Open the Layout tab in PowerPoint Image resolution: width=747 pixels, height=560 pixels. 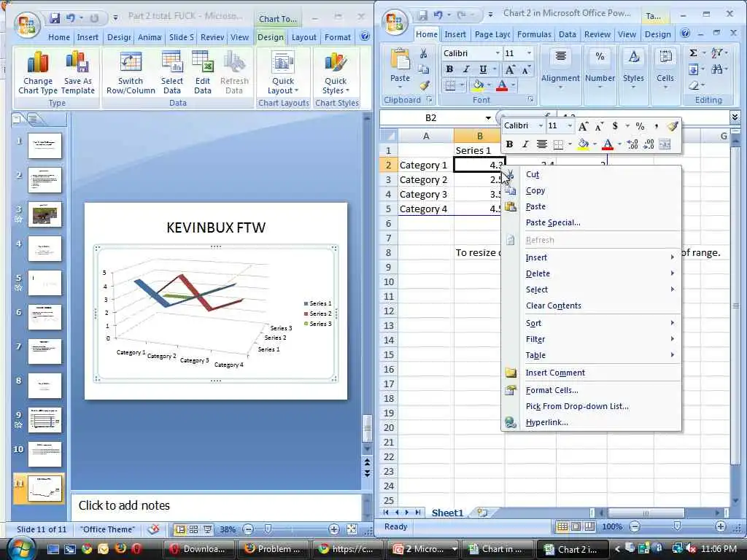coord(304,37)
